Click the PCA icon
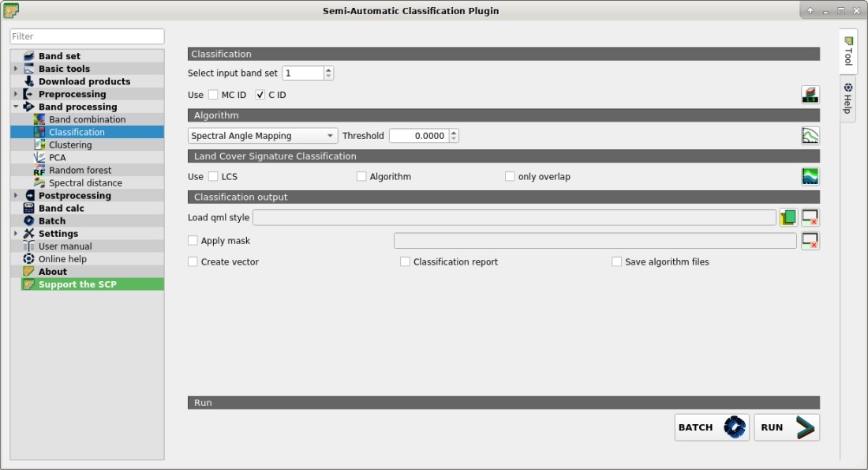 click(x=39, y=157)
